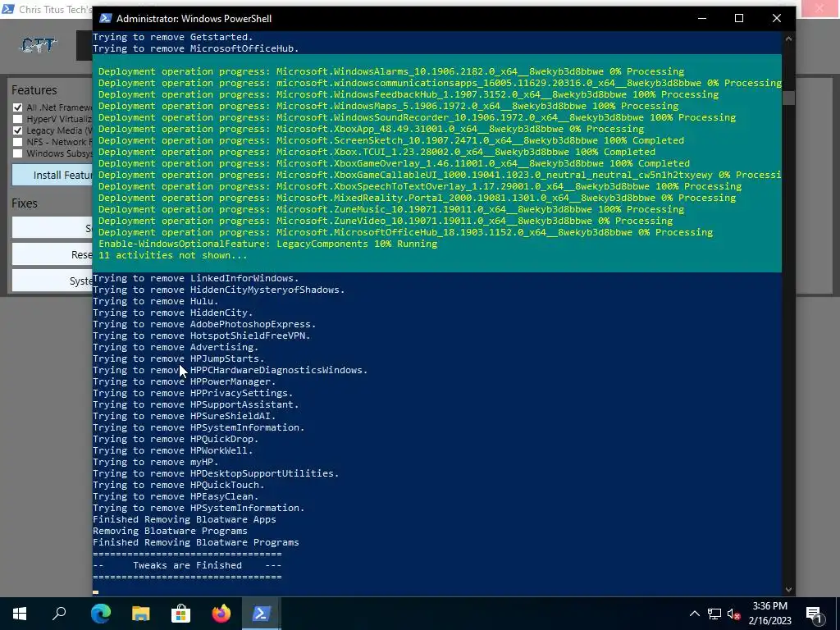Select the PowerShell taskbar icon
Screen dimensions: 840x630
(262, 614)
